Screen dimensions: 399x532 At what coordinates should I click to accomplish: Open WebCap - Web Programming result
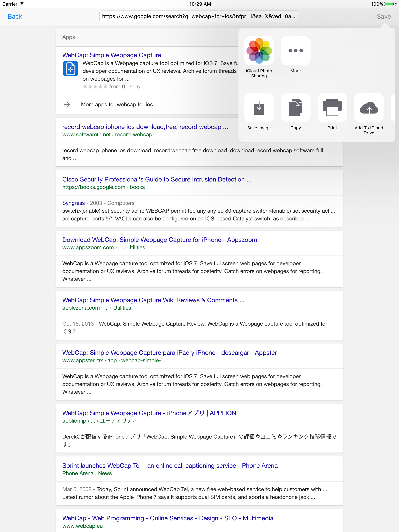[168, 518]
